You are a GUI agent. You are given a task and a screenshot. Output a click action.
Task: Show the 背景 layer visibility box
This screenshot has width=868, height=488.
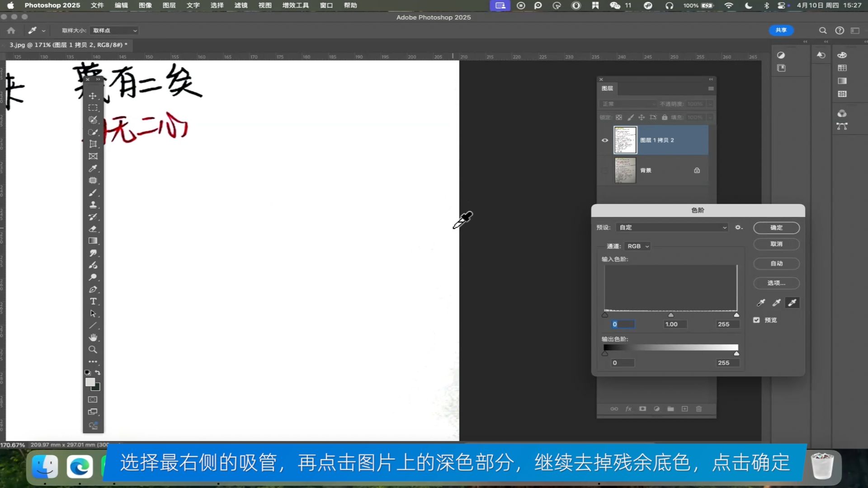click(x=605, y=170)
